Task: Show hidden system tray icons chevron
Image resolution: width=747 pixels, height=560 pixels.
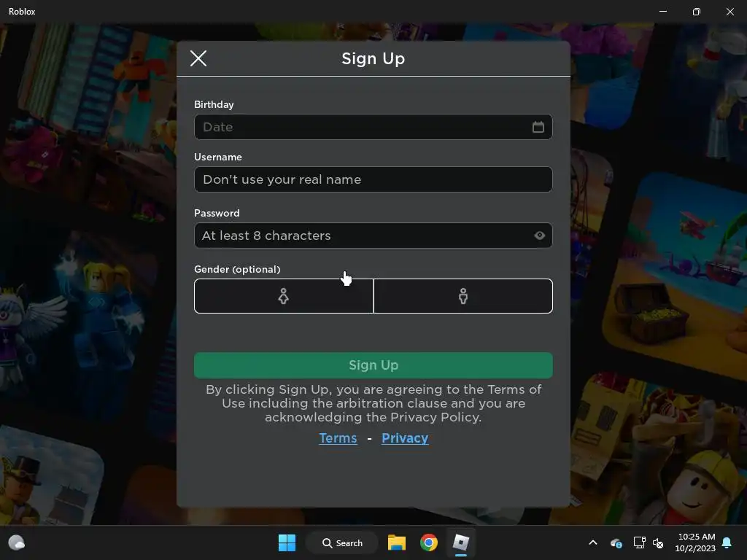Action: pos(593,542)
